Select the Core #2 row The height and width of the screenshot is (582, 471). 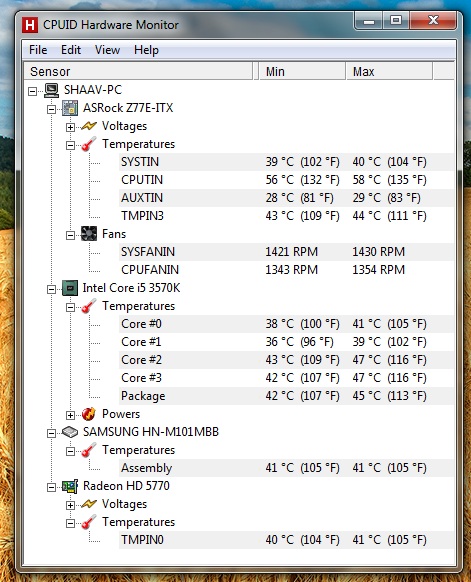pyautogui.click(x=286, y=360)
